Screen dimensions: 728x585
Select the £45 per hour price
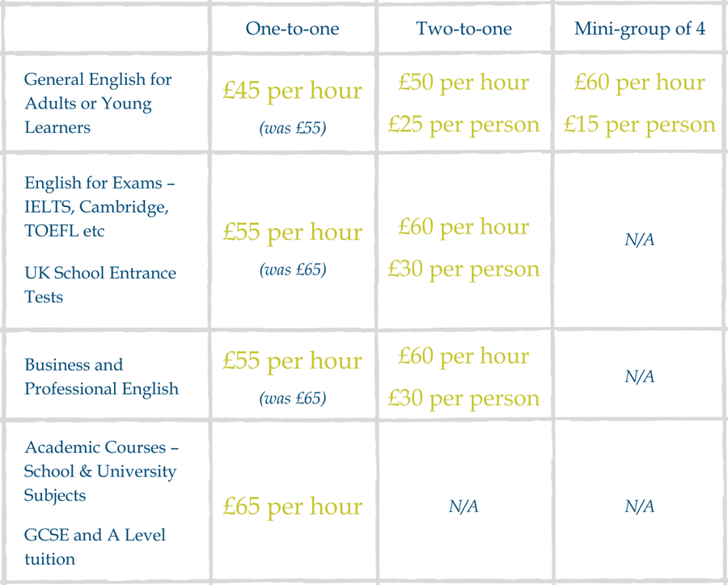click(x=293, y=90)
